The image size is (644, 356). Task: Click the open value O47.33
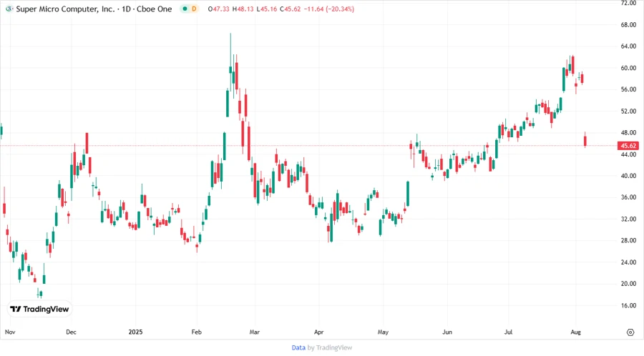click(218, 9)
